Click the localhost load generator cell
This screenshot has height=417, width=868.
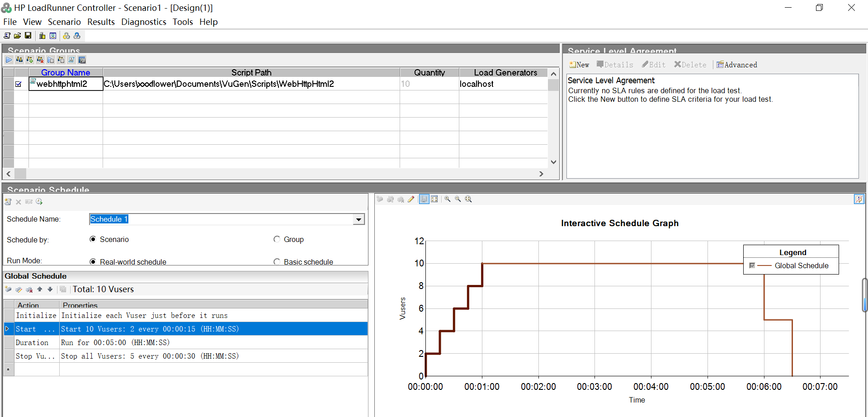tap(503, 84)
